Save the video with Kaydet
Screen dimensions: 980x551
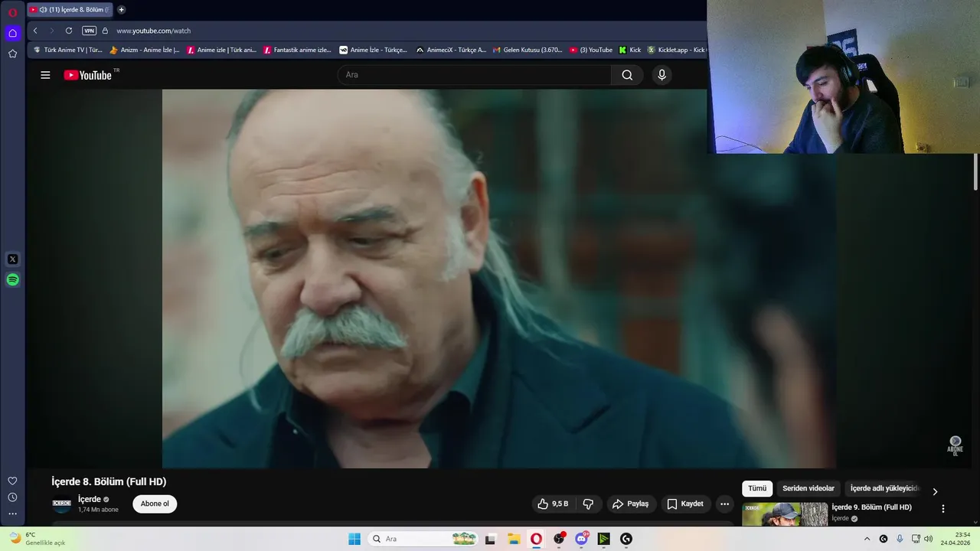pyautogui.click(x=685, y=504)
